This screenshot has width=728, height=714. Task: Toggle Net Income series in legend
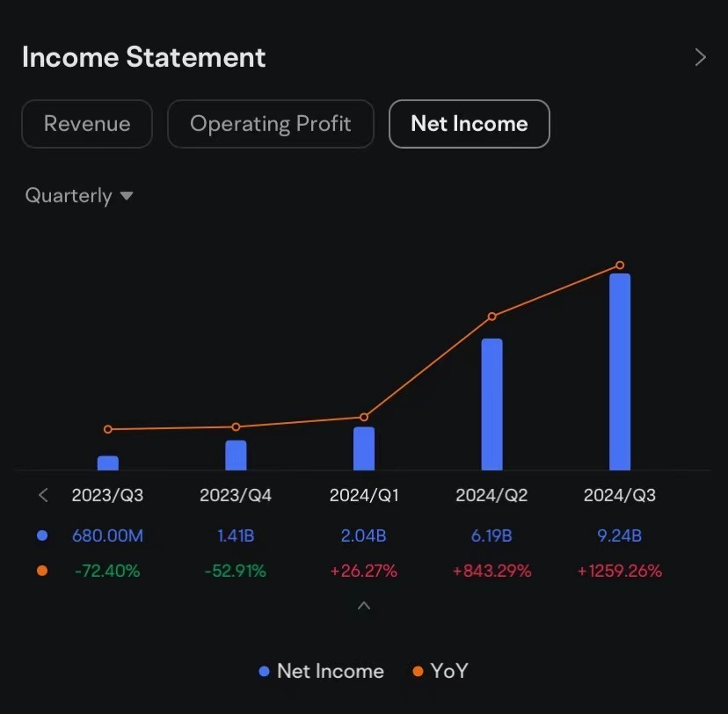tap(321, 671)
